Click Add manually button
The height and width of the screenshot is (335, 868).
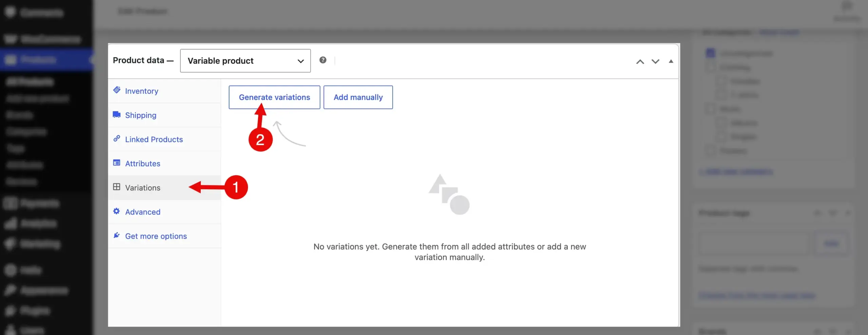358,97
